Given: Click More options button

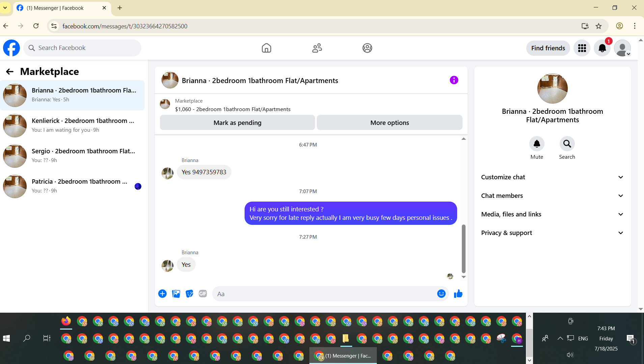Looking at the screenshot, I should pyautogui.click(x=389, y=123).
